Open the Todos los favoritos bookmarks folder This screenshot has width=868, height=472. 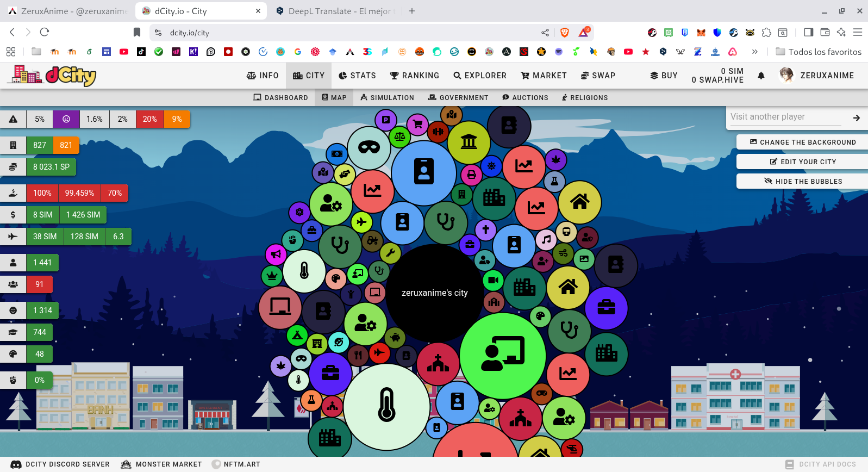pos(819,52)
